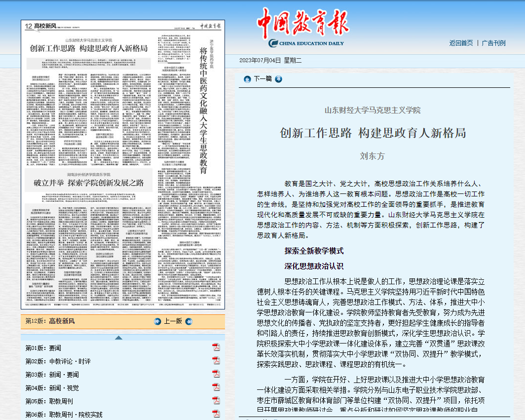Click the PDF icon for 第05版 职教周刊
Screen dimensions: 525x420
point(216,401)
